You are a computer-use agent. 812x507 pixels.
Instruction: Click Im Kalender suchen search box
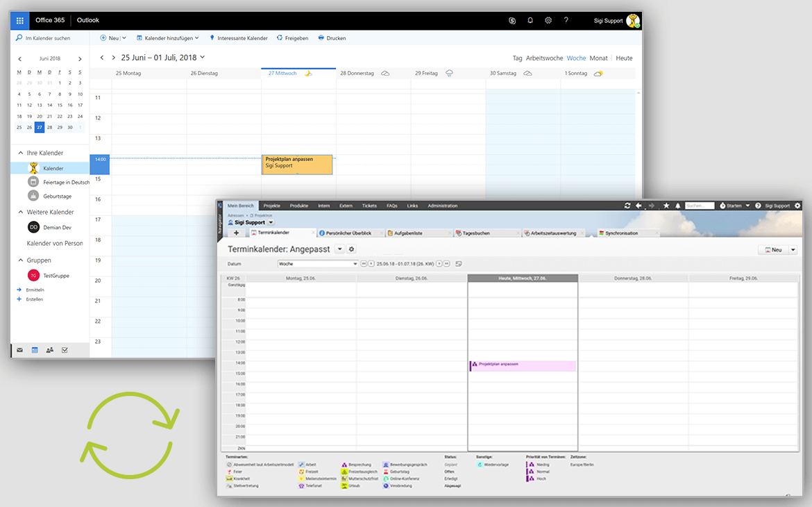pyautogui.click(x=50, y=38)
